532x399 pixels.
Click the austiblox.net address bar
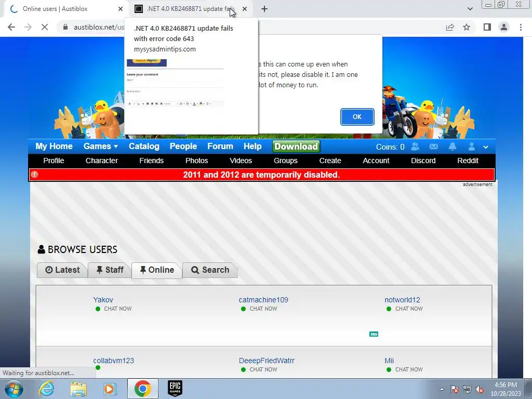coord(98,27)
